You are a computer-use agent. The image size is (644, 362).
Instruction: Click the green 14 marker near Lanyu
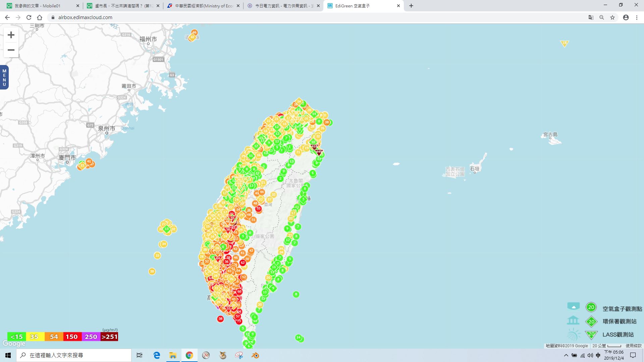[298, 337]
